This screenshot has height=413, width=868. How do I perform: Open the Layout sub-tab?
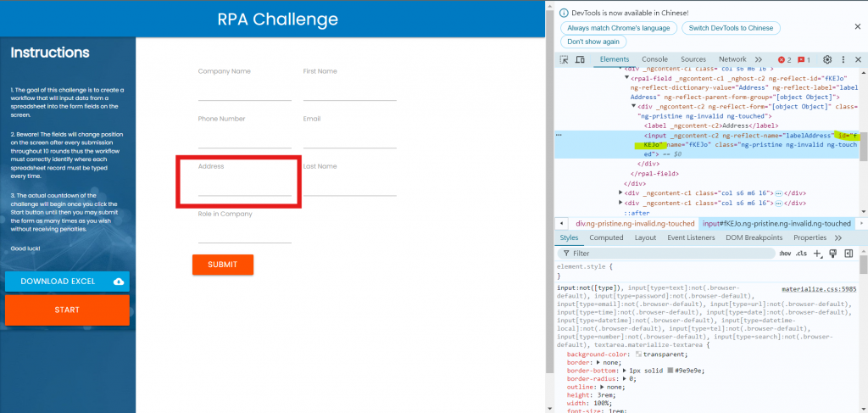click(x=645, y=237)
